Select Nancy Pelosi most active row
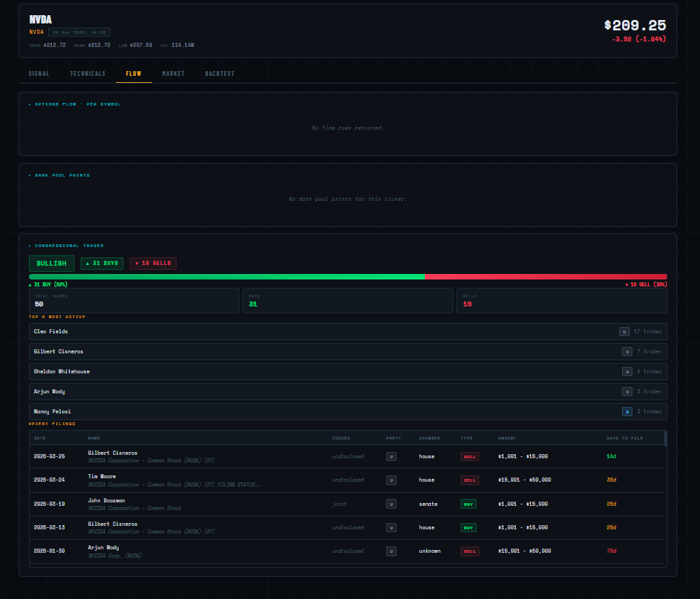 348,412
